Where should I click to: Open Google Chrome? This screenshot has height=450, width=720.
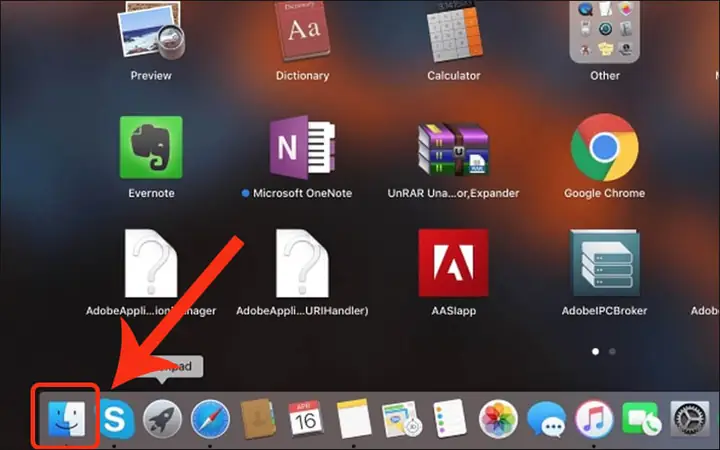tap(604, 147)
